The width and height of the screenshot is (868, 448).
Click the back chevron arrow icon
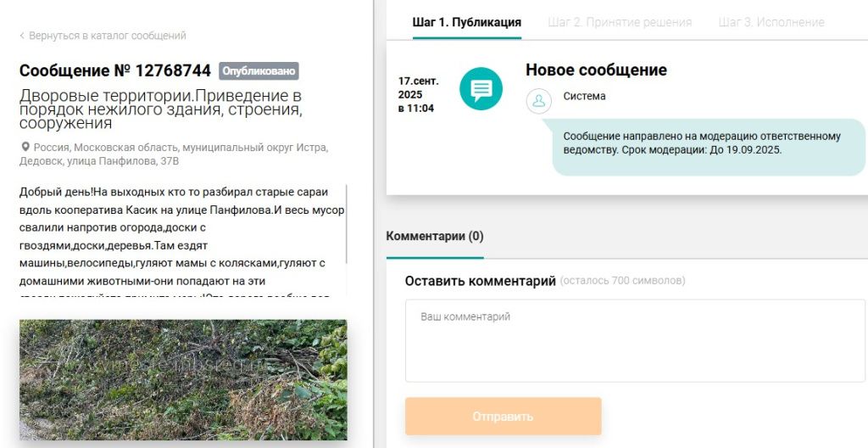tap(22, 36)
